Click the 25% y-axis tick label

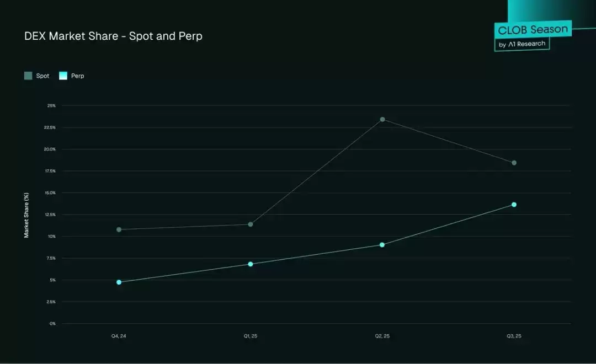[51, 106]
